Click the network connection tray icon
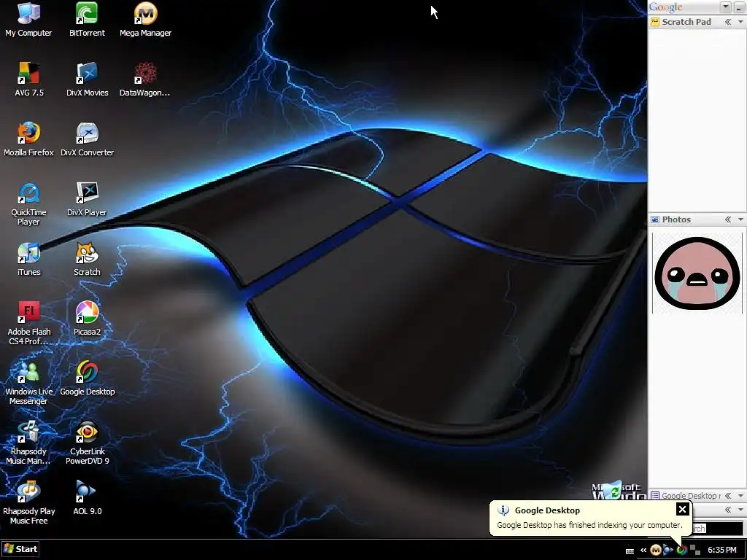Viewport: 747px width, 560px height. click(x=695, y=550)
